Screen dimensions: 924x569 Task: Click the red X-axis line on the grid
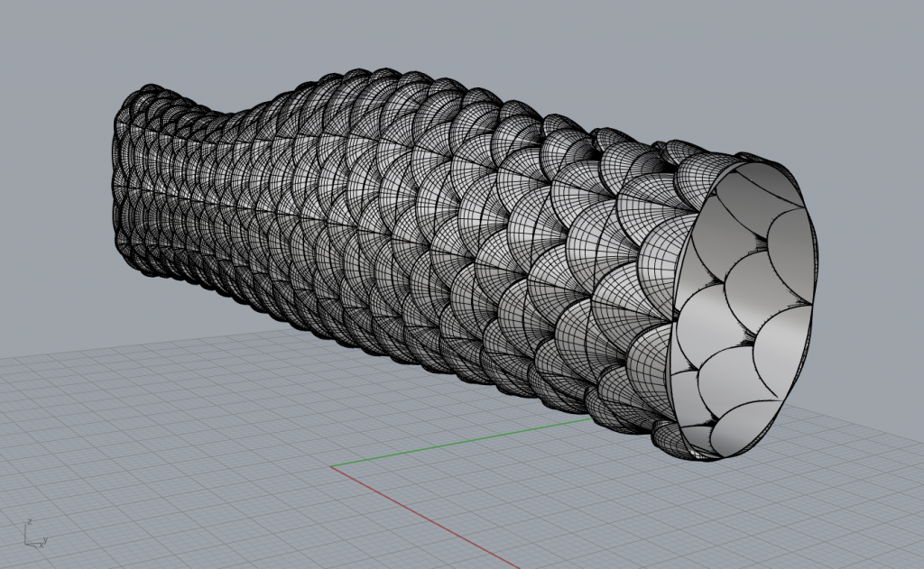point(426,518)
